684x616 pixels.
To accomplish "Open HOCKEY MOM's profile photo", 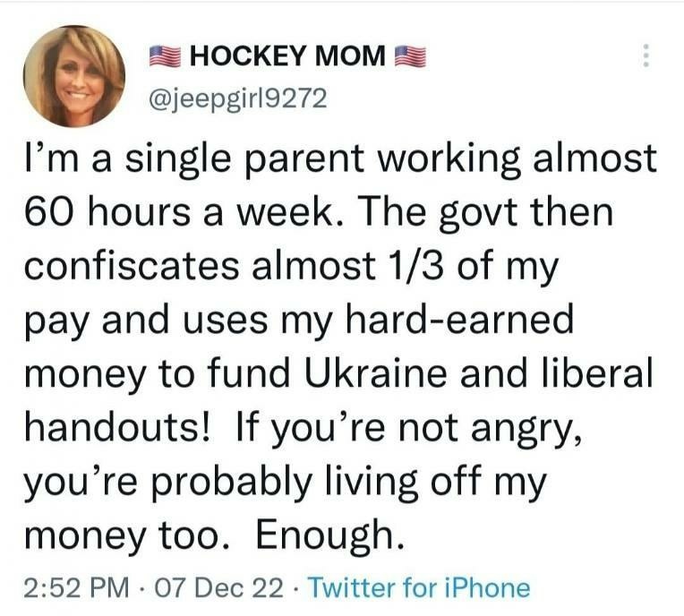I will click(x=74, y=76).
